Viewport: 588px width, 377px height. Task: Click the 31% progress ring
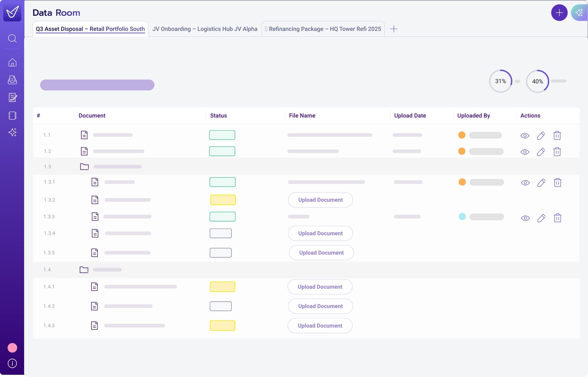click(x=501, y=81)
